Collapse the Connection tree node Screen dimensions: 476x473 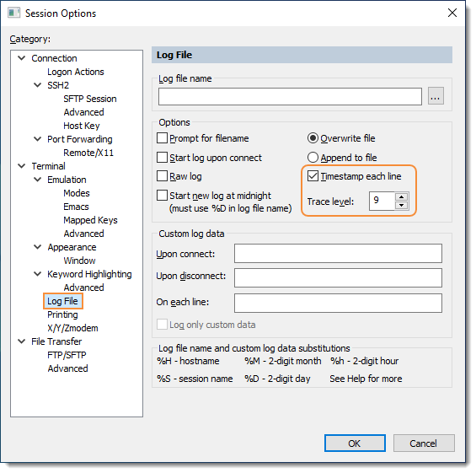click(x=22, y=57)
